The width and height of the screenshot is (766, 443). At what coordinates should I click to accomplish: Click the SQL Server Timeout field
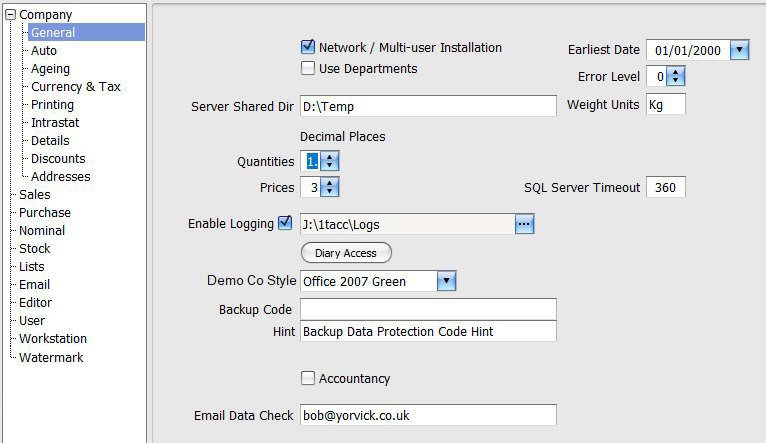coord(665,188)
